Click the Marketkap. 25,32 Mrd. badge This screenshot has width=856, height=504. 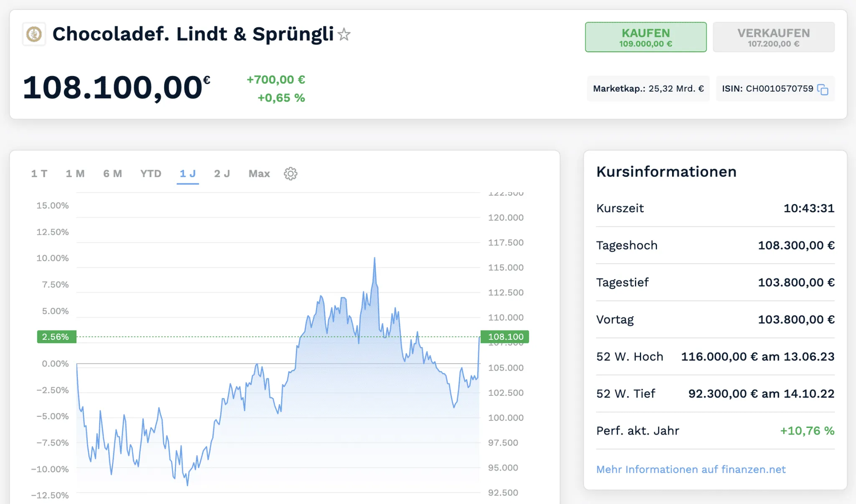[648, 89]
